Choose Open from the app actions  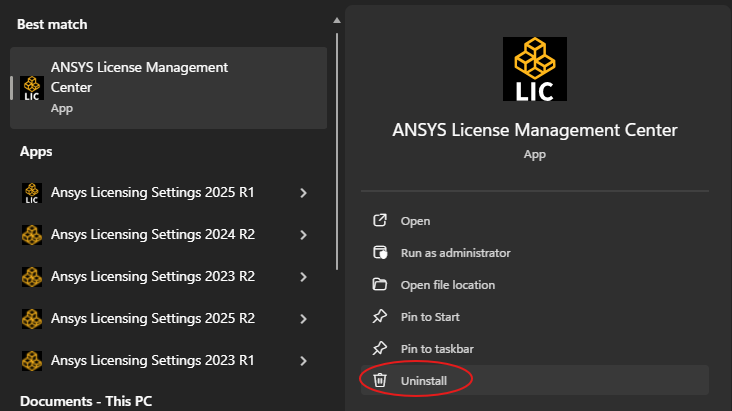415,221
